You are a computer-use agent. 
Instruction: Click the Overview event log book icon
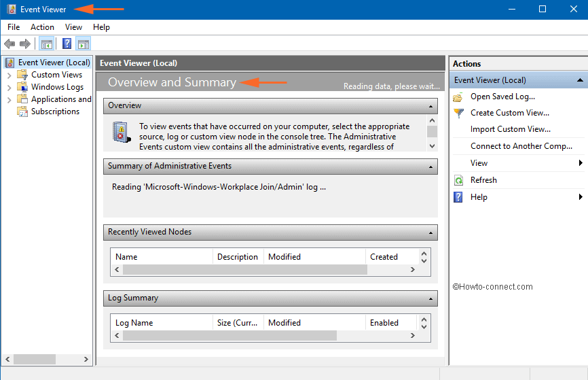(x=122, y=132)
